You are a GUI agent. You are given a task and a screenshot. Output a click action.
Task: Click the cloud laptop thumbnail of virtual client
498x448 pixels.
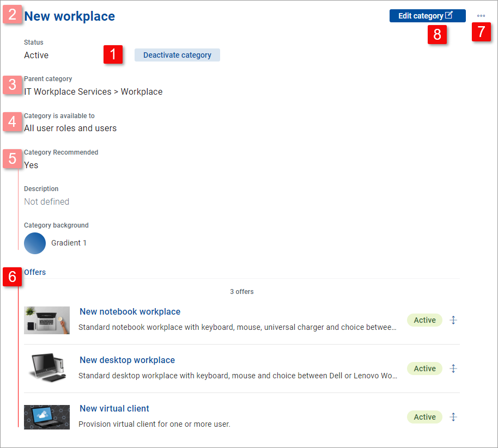47,417
